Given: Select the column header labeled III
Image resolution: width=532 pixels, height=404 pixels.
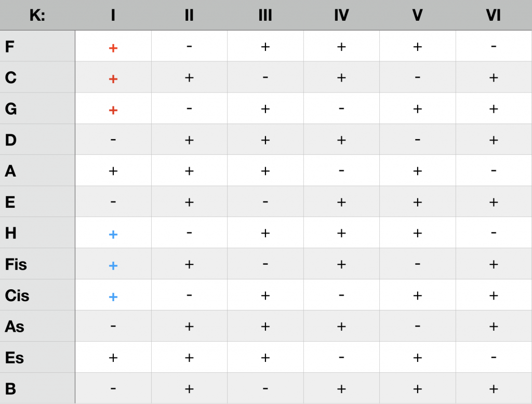Looking at the screenshot, I should tap(265, 16).
